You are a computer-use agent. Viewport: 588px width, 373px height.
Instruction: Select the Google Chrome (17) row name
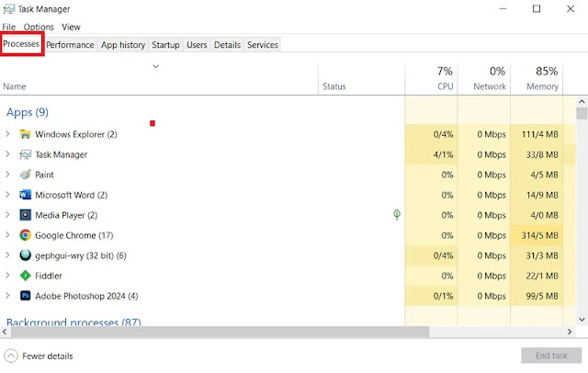pyautogui.click(x=74, y=235)
